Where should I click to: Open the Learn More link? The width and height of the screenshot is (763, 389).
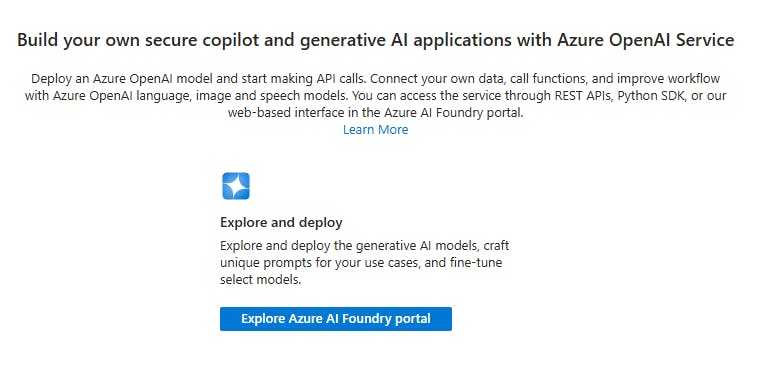click(x=376, y=130)
